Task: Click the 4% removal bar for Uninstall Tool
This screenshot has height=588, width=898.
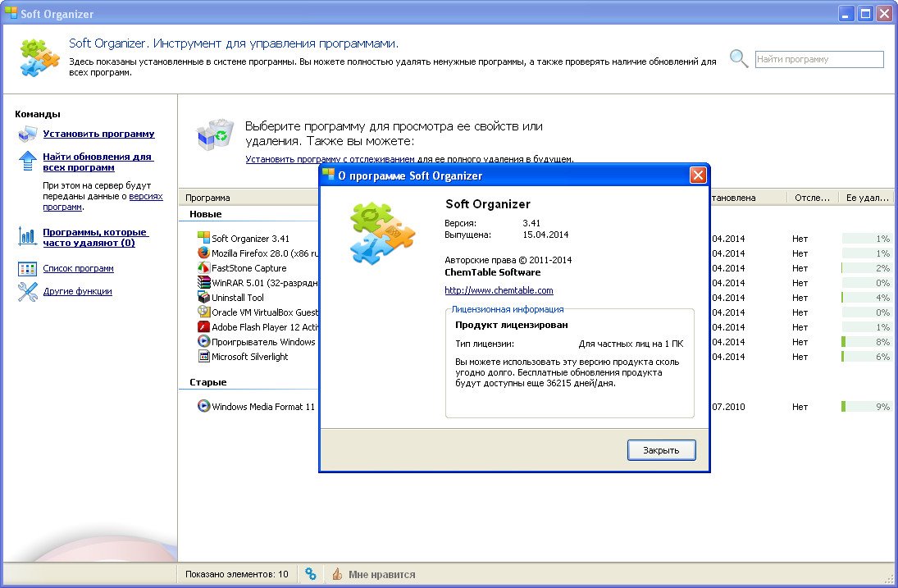Action: click(865, 298)
